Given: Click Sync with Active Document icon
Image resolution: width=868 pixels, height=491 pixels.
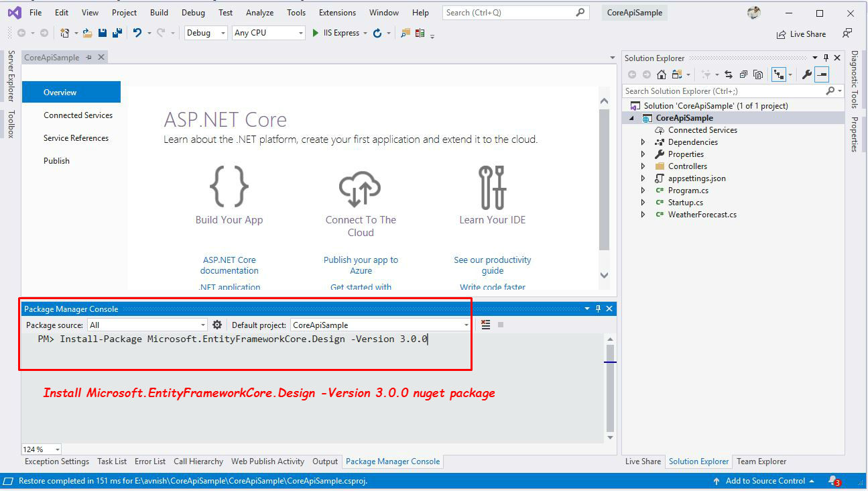Looking at the screenshot, I should (729, 74).
